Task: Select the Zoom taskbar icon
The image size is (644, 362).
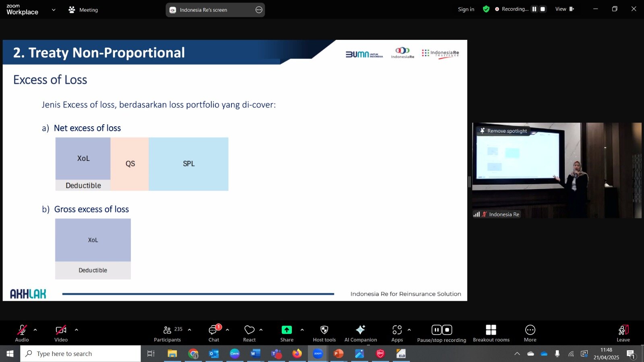Action: pyautogui.click(x=318, y=354)
